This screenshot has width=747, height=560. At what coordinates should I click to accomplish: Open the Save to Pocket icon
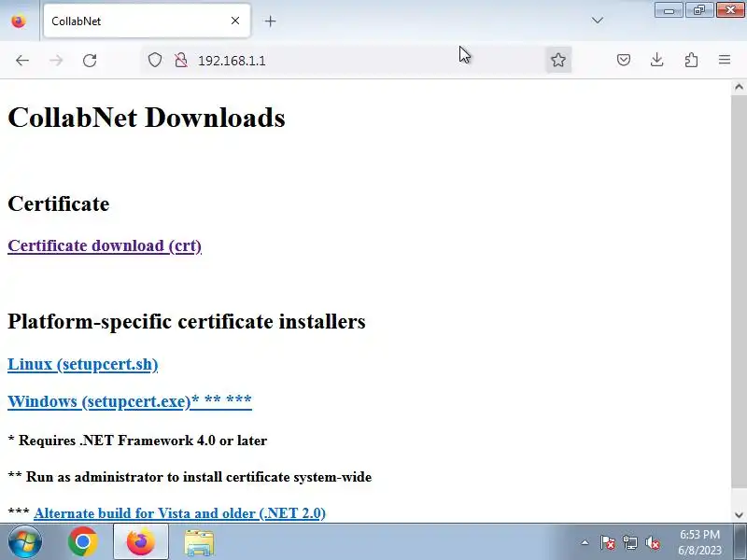tap(624, 60)
